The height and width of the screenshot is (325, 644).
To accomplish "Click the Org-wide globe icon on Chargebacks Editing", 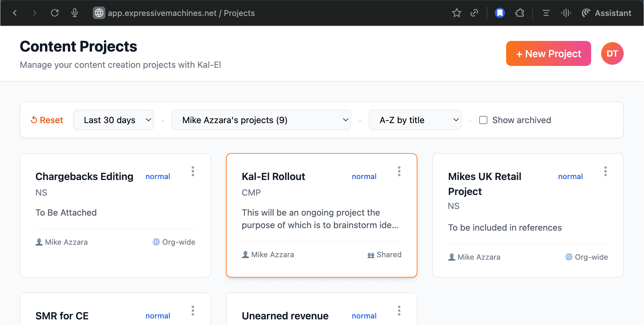I will click(156, 242).
